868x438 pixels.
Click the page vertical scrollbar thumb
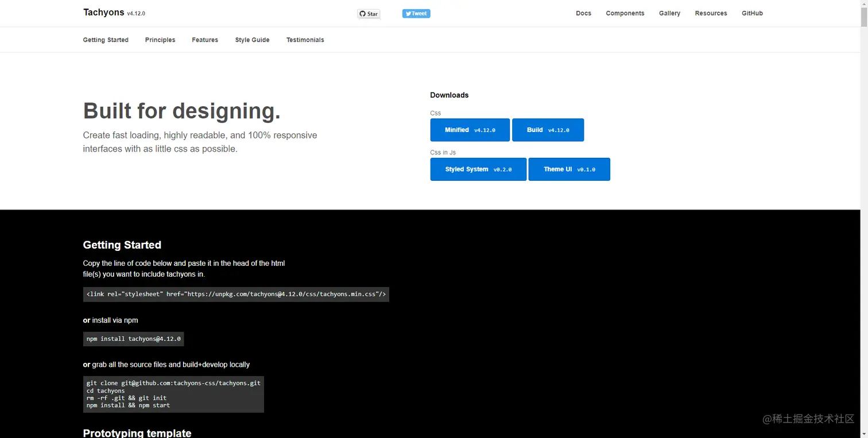click(864, 18)
